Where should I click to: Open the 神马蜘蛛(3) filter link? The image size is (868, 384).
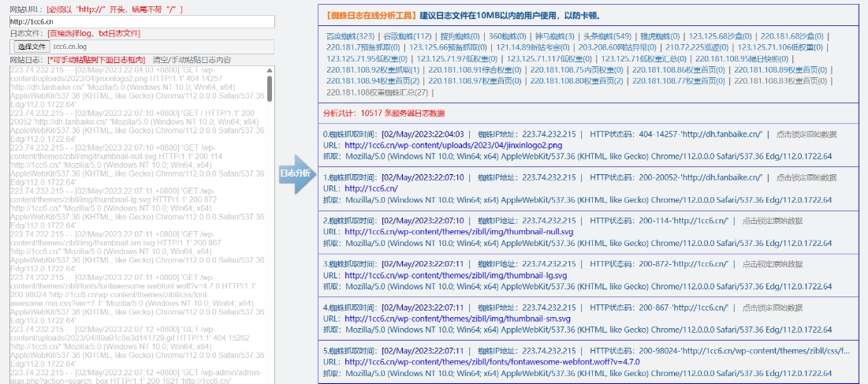(x=555, y=36)
